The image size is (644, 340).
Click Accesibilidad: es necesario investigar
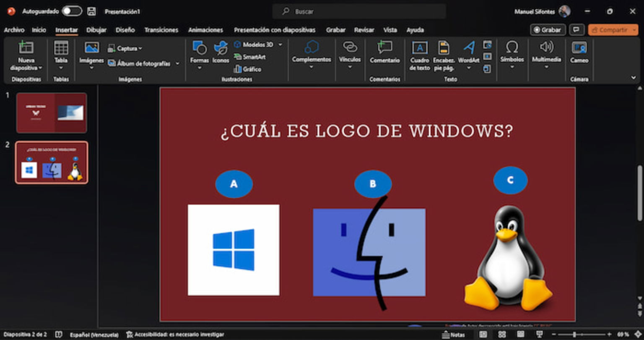pos(175,335)
